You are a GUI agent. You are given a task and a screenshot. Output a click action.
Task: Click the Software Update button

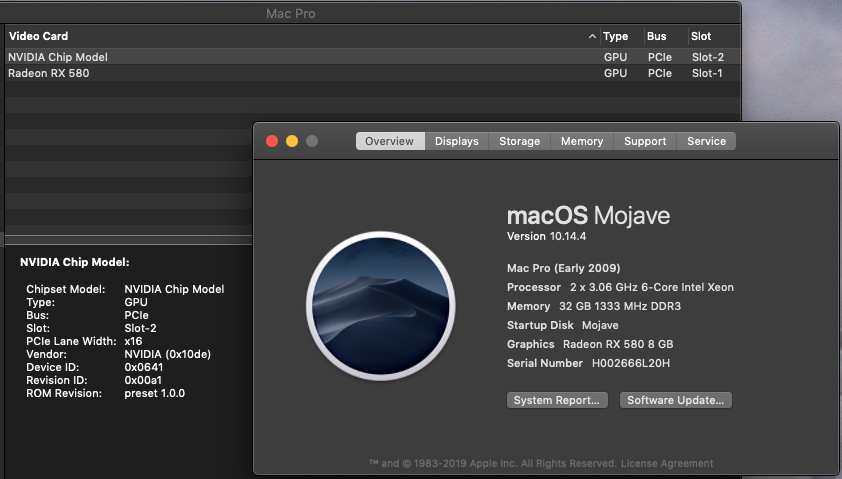click(676, 400)
